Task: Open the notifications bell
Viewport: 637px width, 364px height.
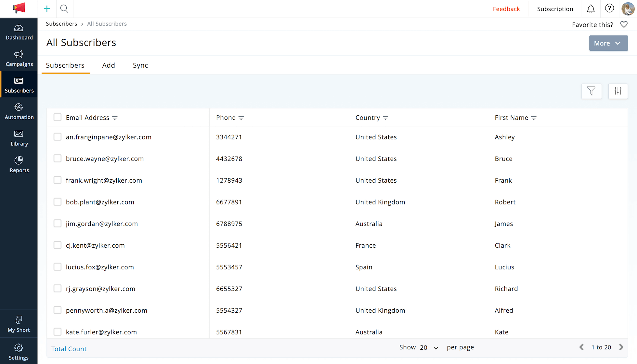Action: coord(591,9)
